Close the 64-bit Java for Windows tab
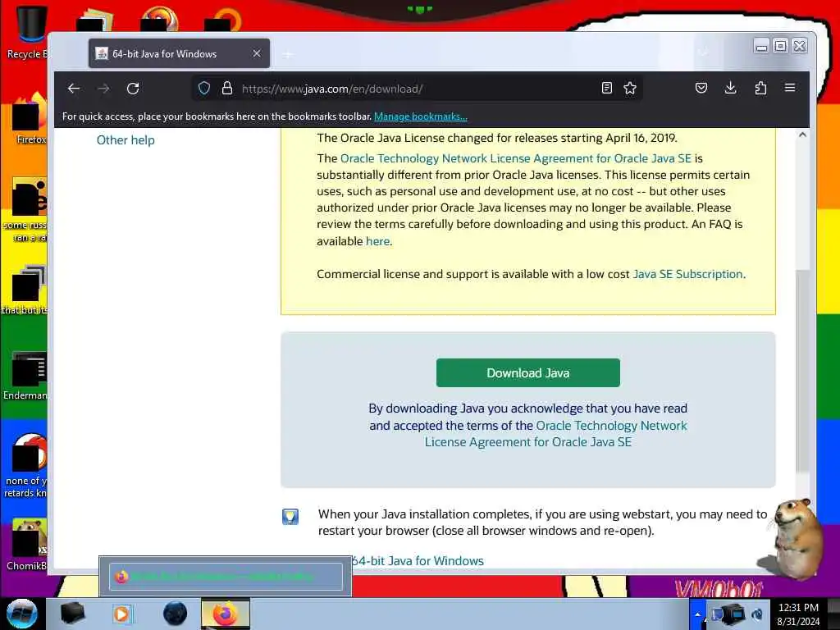The height and width of the screenshot is (630, 840). coord(257,53)
